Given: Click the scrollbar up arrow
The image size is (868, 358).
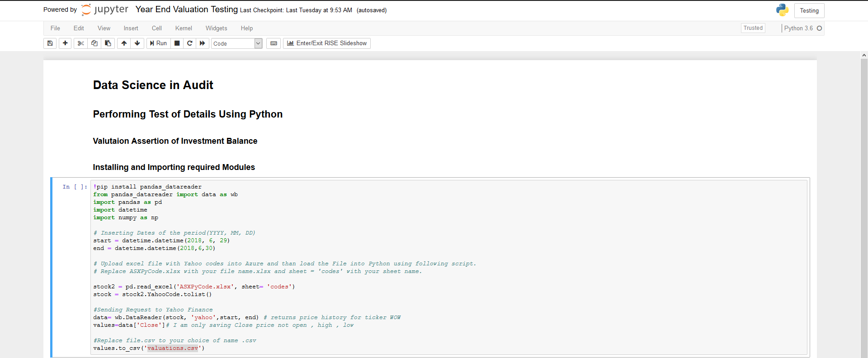Looking at the screenshot, I should [x=864, y=55].
